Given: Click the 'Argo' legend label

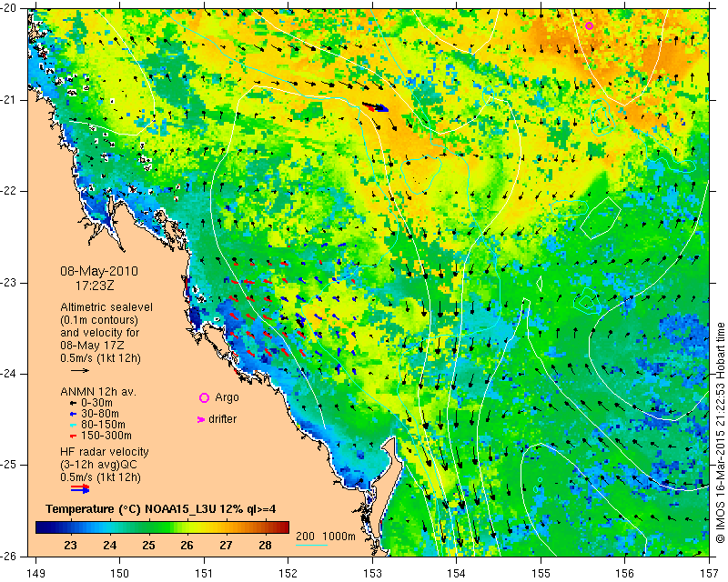Looking at the screenshot, I should pyautogui.click(x=227, y=397).
